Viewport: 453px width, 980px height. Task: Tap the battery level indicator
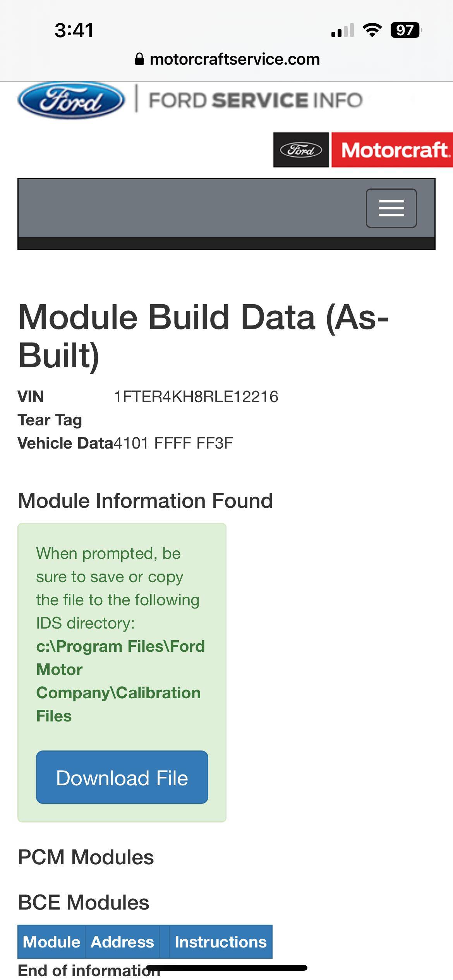(406, 30)
